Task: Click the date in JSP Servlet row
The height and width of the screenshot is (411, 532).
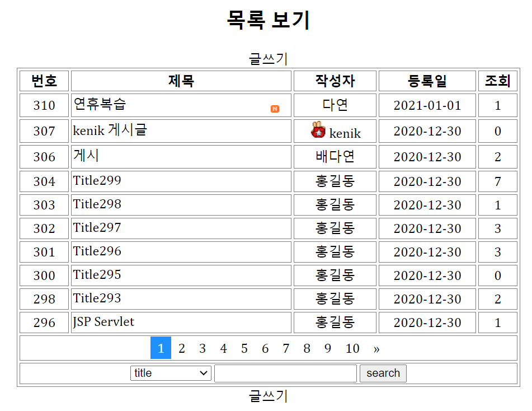Action: point(427,323)
